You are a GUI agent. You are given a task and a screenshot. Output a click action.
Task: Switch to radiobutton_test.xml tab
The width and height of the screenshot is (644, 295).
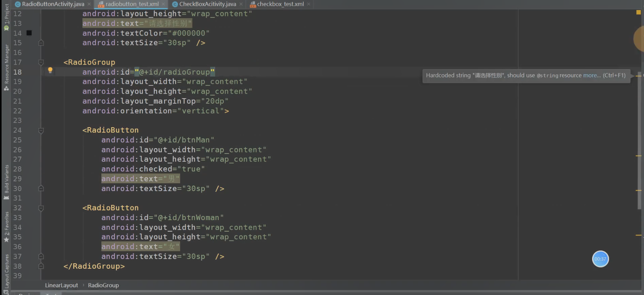tap(132, 4)
